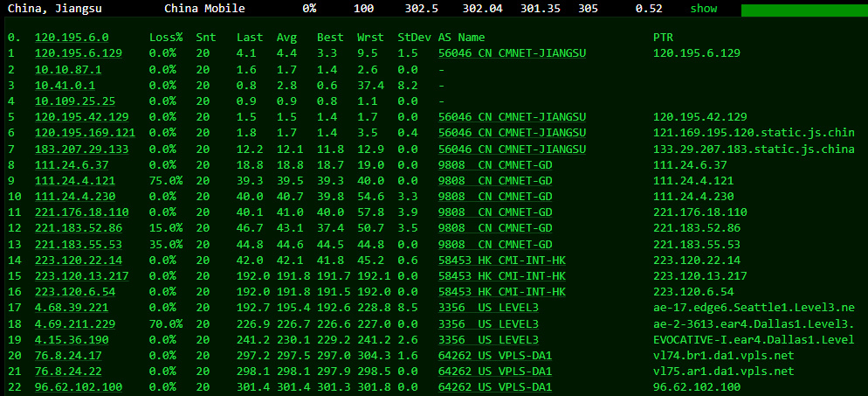Click the 4.69.211.229 IP link
This screenshot has width=868, height=396.
(x=75, y=323)
